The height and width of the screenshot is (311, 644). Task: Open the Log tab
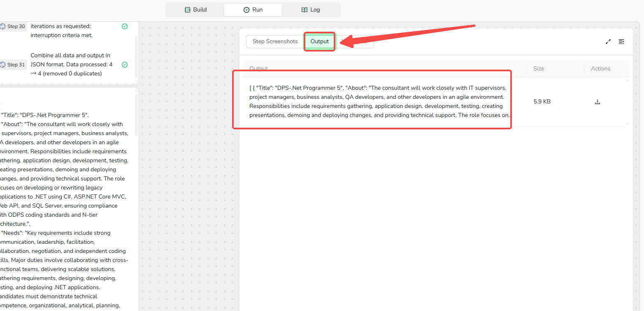pos(311,10)
